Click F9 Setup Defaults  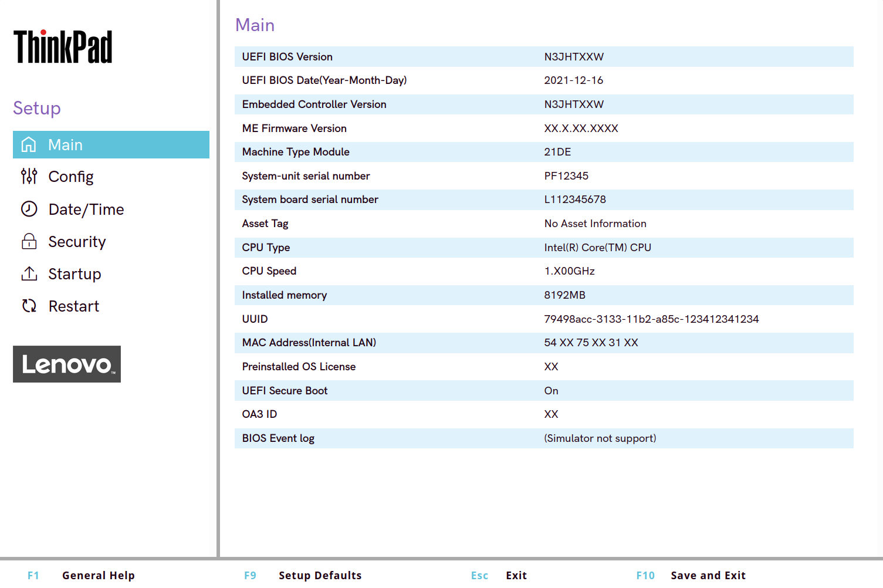pyautogui.click(x=303, y=576)
